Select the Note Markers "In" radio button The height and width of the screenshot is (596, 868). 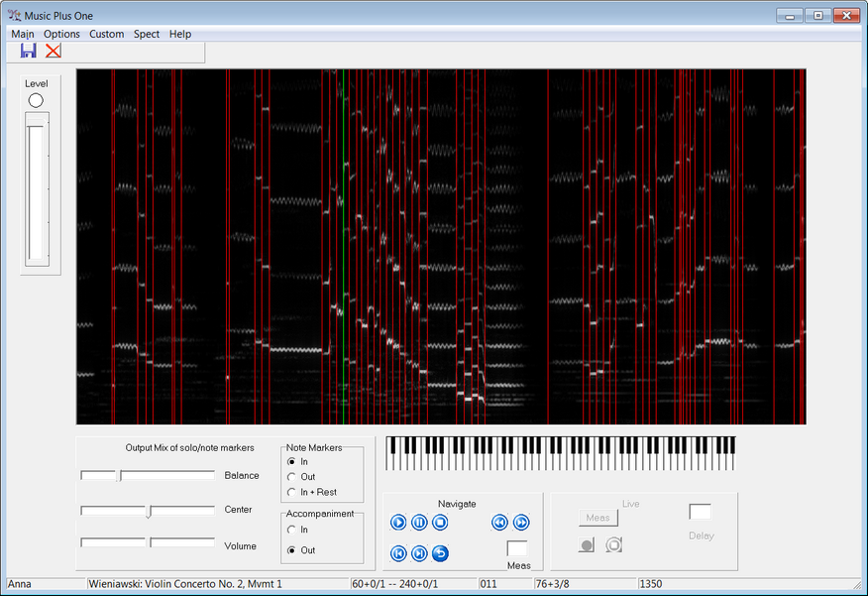click(291, 462)
